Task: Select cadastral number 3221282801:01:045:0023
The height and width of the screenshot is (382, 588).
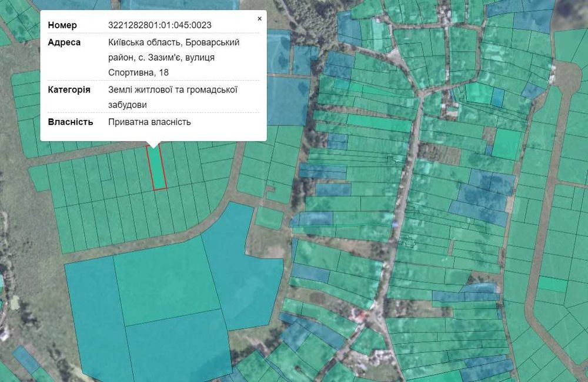Action: pyautogui.click(x=160, y=25)
